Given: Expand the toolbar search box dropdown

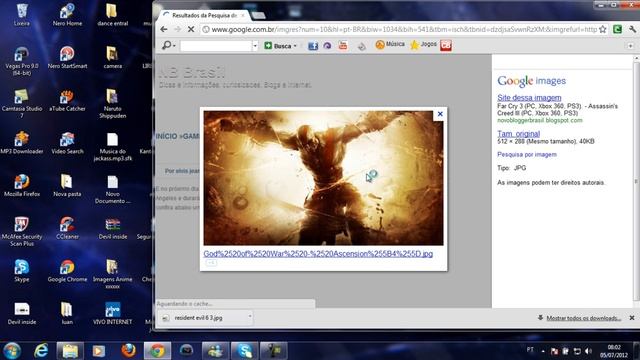Looking at the screenshot, I should click(x=255, y=46).
